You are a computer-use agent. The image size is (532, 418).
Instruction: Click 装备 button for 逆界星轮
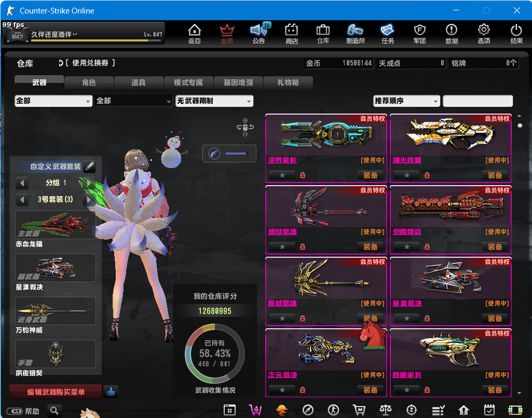click(370, 175)
